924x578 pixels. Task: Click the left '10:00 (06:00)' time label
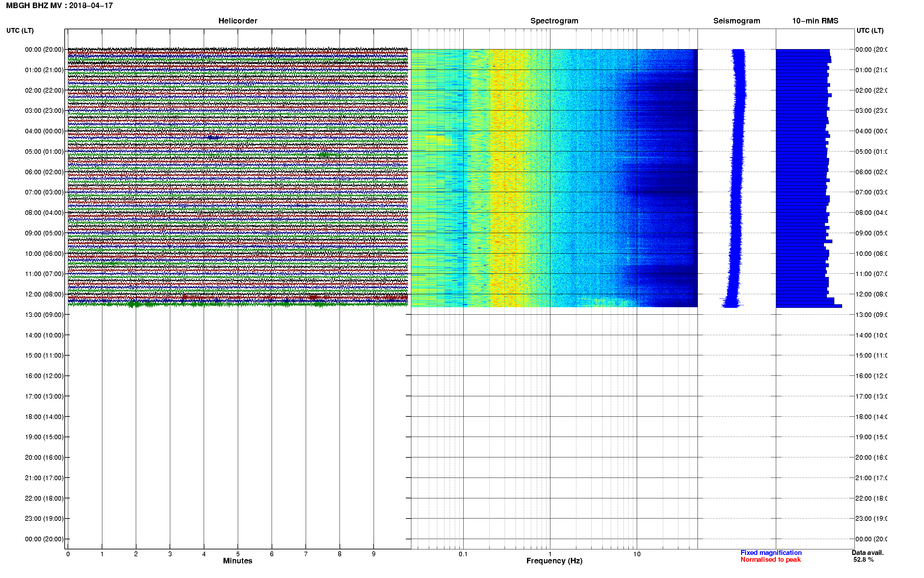pos(44,254)
